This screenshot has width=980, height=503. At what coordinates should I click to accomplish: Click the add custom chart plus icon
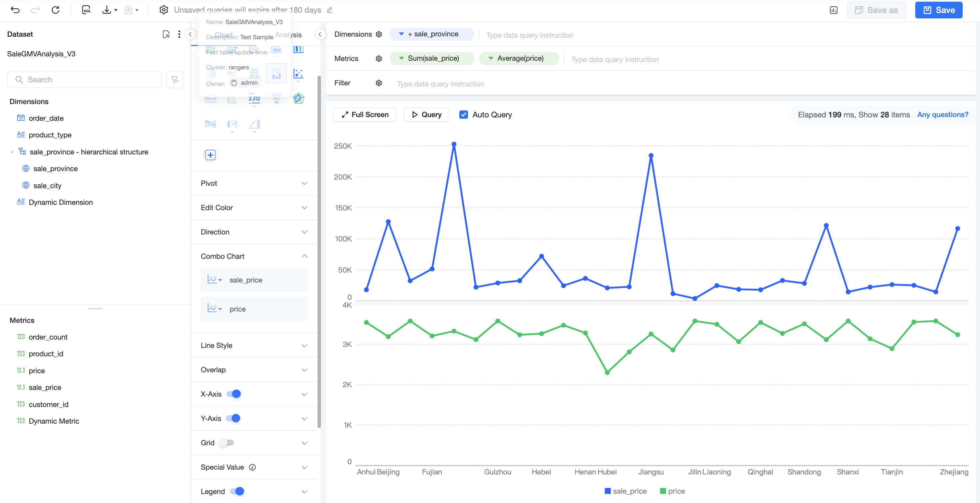point(210,155)
